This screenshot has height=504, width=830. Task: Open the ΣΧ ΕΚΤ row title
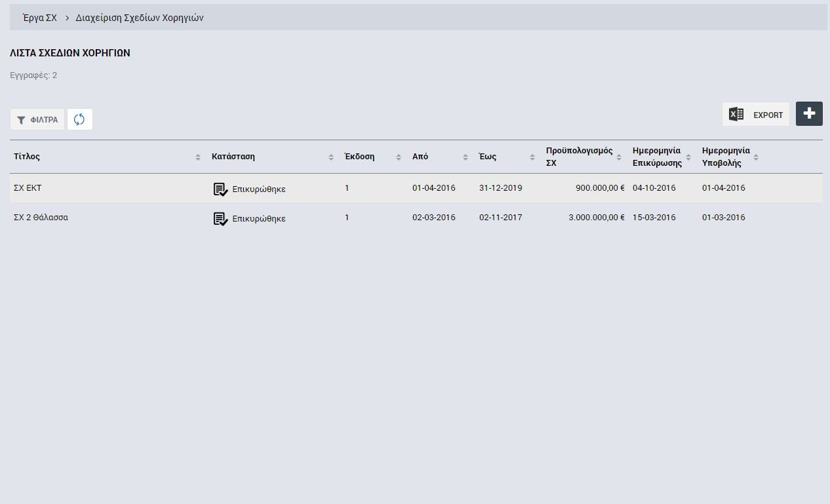click(28, 188)
